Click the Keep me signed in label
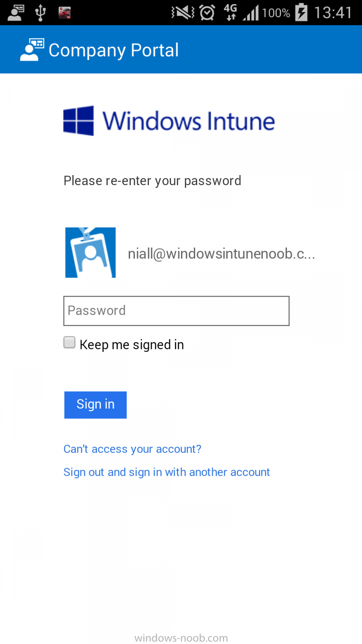The width and height of the screenshot is (362, 644). coord(132,345)
